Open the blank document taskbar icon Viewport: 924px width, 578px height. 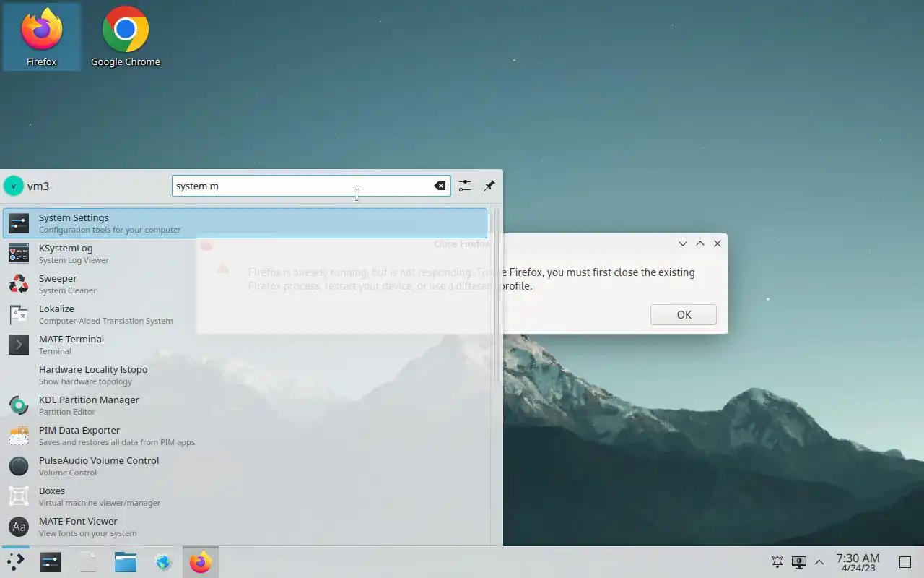click(88, 562)
